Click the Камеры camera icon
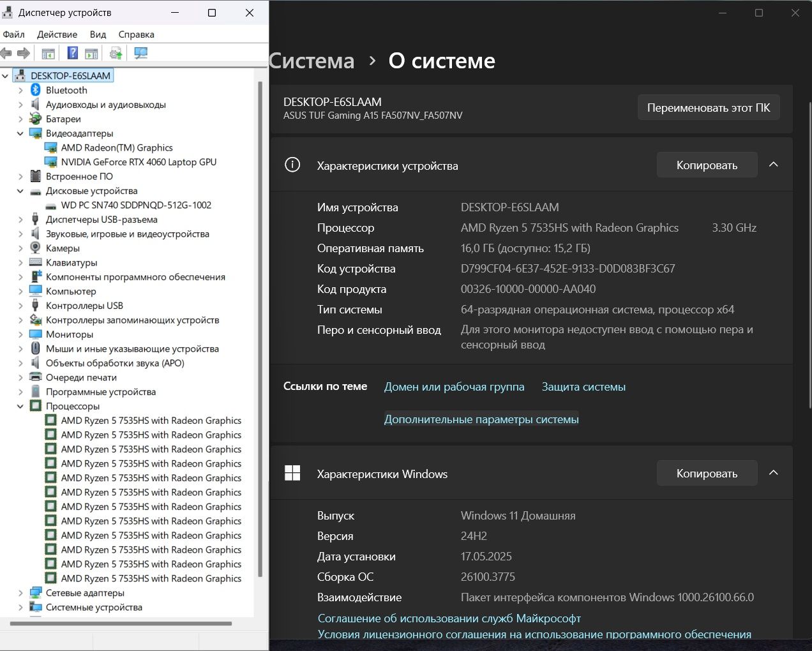The image size is (812, 651). click(36, 248)
